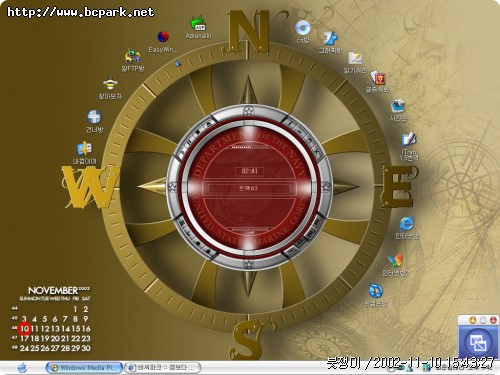Image resolution: width=500 pixels, height=375 pixels.
Task: Switch to Windows Media Player taskbar button
Action: (x=84, y=368)
